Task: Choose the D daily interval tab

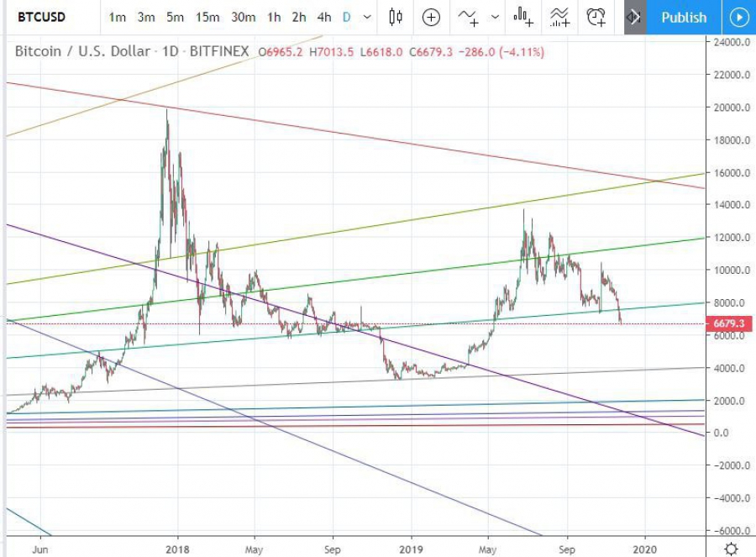Action: [x=346, y=18]
